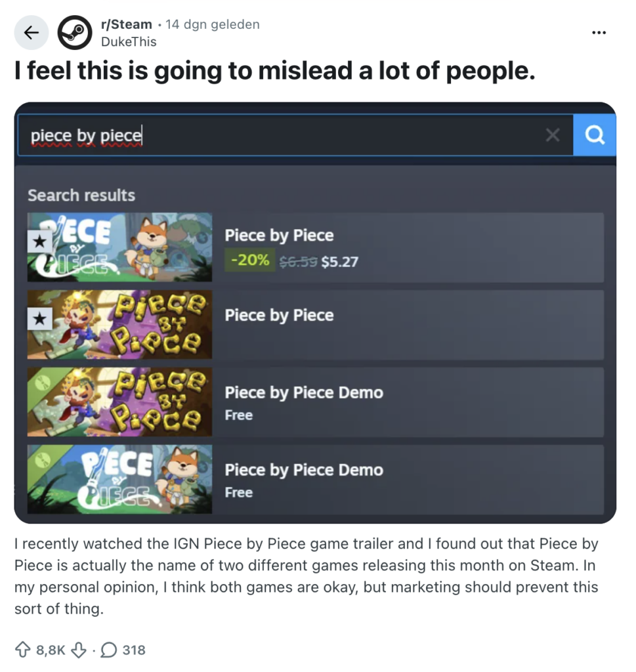Clear the search field with the X
This screenshot has width=636, height=672.
(x=553, y=135)
